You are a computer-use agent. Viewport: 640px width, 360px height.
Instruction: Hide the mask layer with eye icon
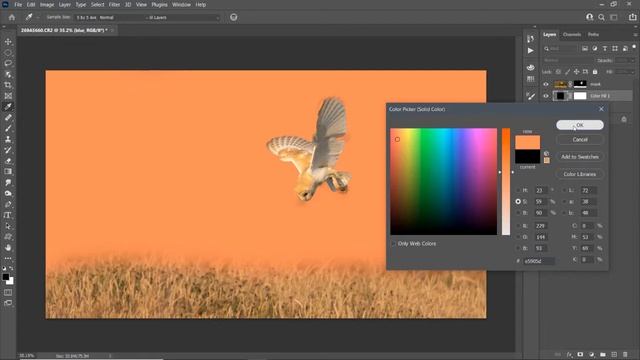coord(546,84)
